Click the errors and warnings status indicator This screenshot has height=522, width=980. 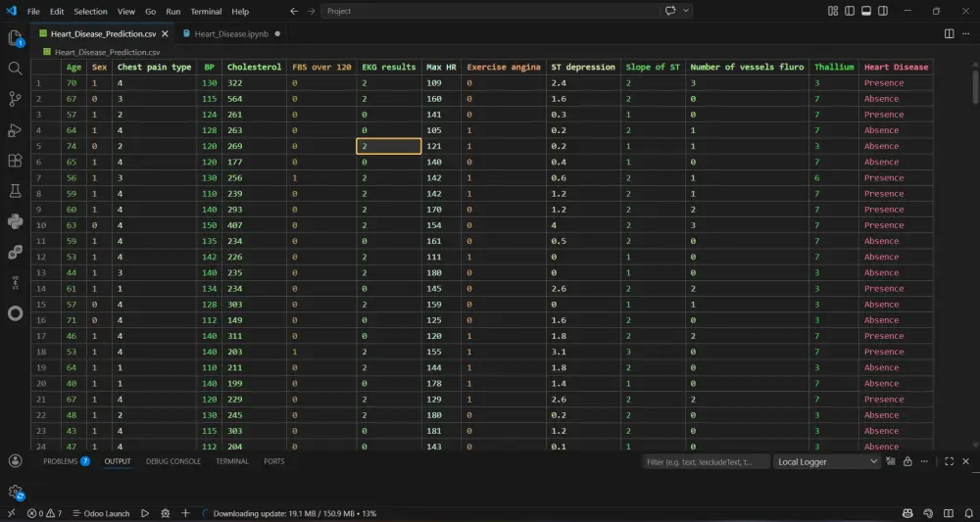click(44, 513)
